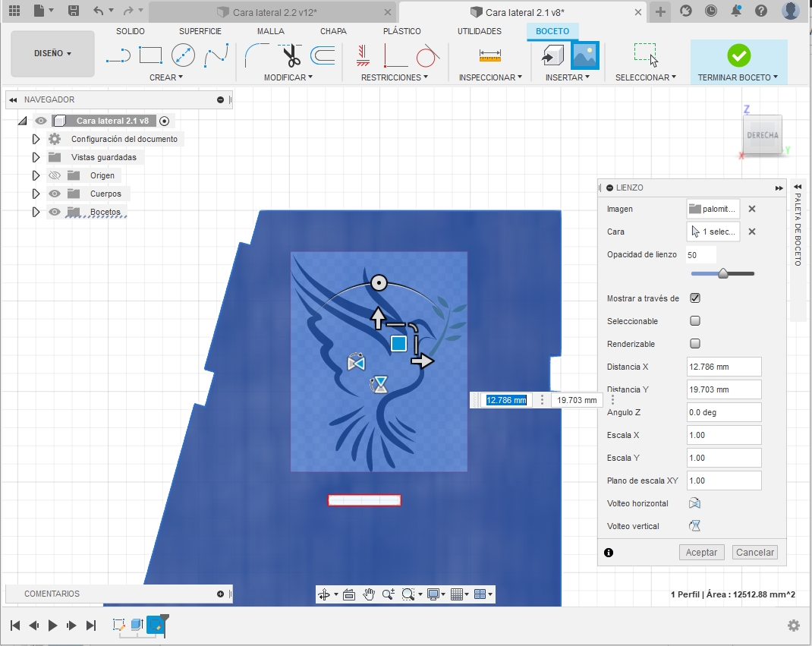Click the Redo arrow
This screenshot has height=646, width=812.
pyautogui.click(x=128, y=11)
